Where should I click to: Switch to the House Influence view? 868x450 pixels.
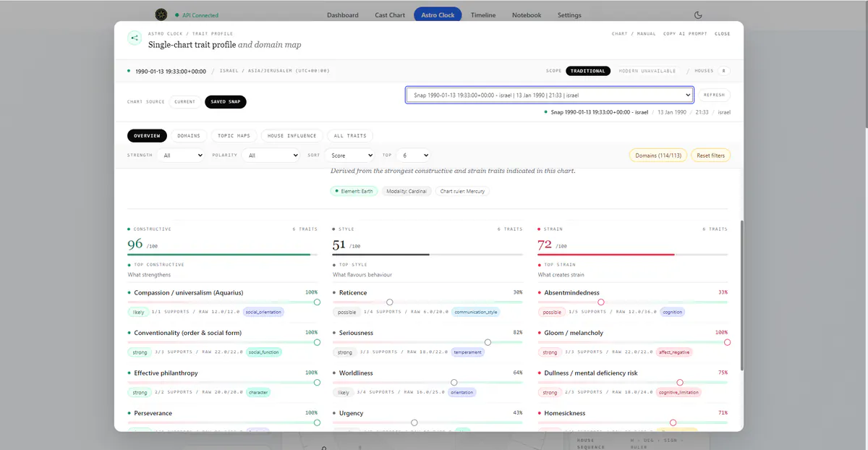(292, 135)
